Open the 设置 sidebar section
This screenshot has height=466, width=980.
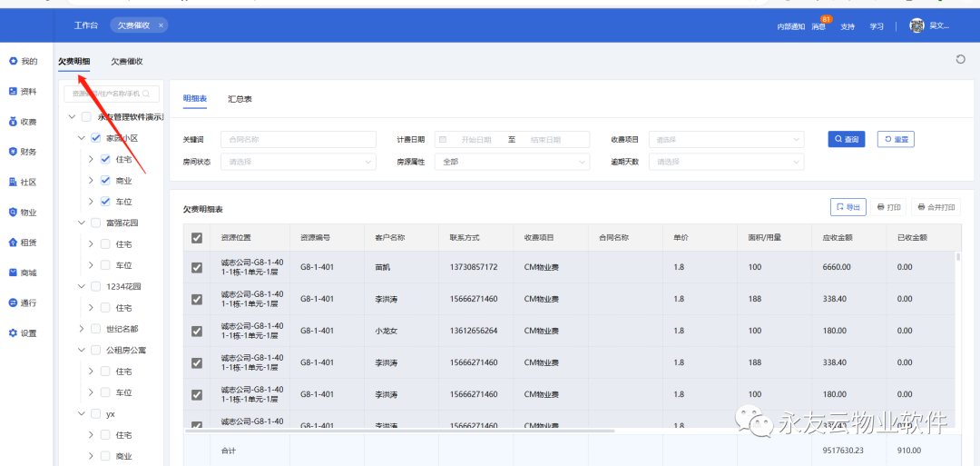(23, 333)
